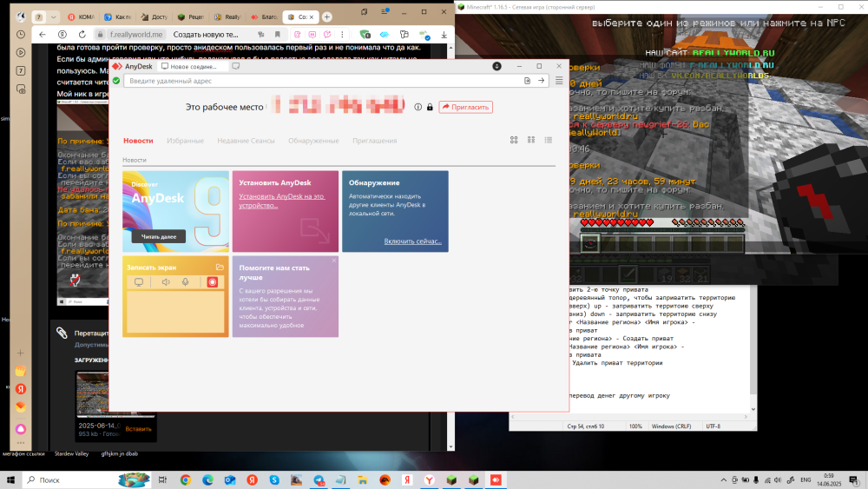
Task: Click 'Включить сейчас' link in Обнаружение card
Action: coord(412,241)
